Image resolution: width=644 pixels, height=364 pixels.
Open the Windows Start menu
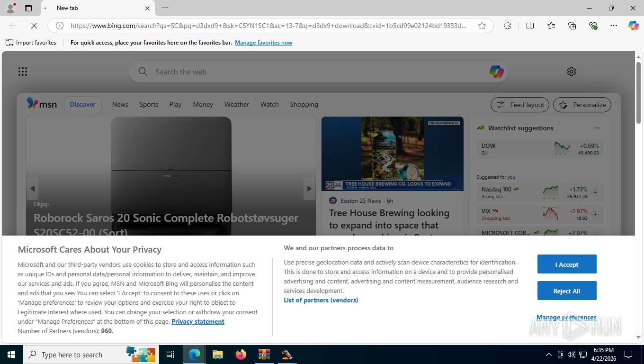[x=11, y=355]
